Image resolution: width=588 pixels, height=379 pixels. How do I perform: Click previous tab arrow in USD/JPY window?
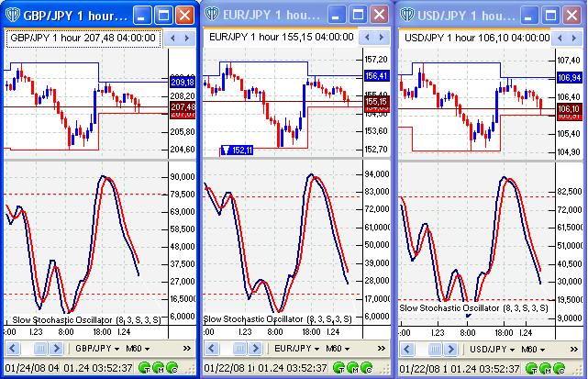pyautogui.click(x=560, y=38)
